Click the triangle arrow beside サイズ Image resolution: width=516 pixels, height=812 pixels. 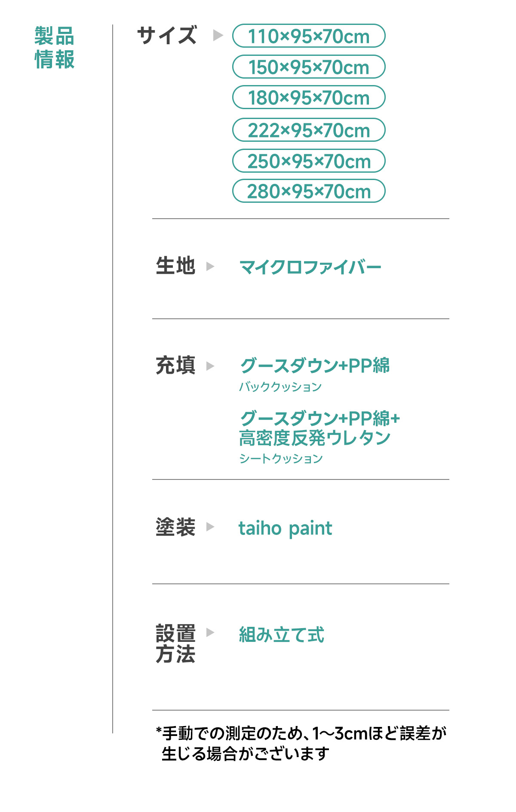point(218,35)
